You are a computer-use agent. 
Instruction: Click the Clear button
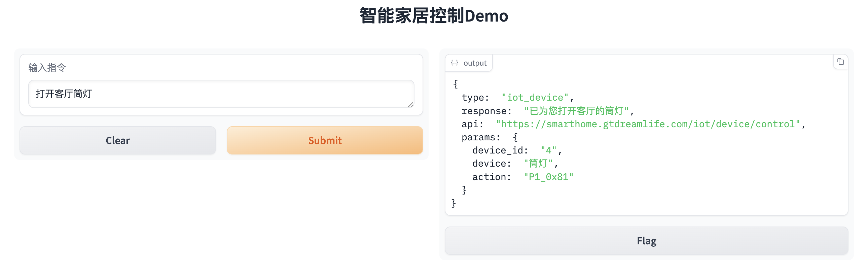[118, 140]
